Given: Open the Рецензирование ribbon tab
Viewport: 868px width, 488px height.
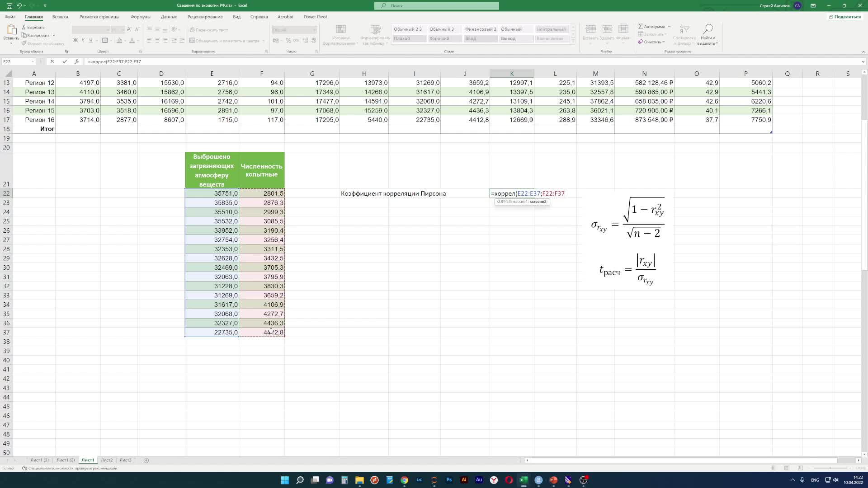Looking at the screenshot, I should pos(205,17).
